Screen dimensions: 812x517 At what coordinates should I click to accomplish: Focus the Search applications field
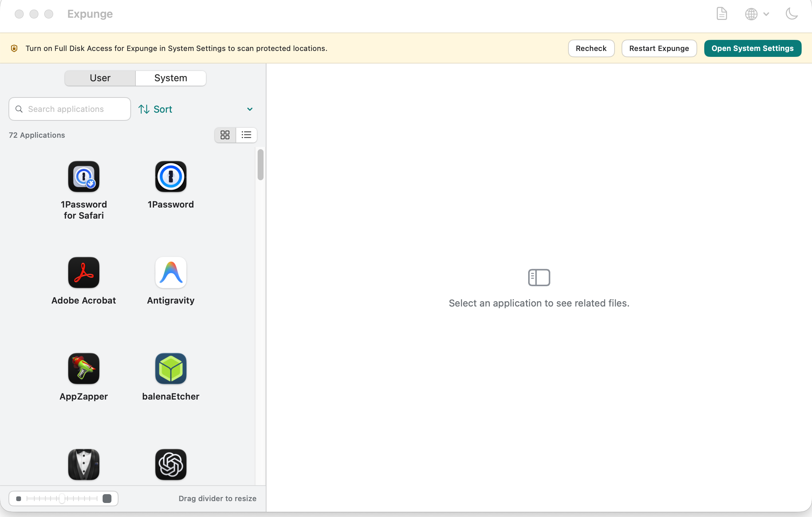click(x=70, y=109)
